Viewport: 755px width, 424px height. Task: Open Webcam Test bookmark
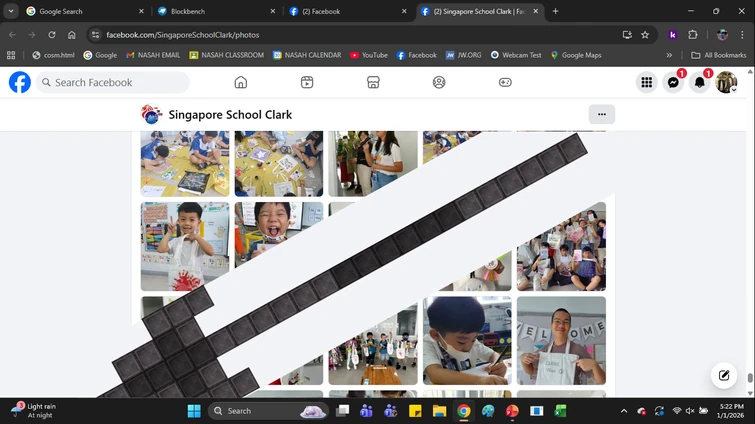(516, 55)
